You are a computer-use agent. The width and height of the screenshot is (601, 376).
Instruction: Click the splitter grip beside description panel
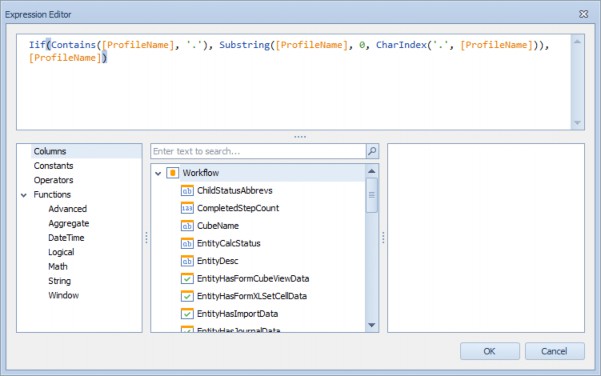pos(383,238)
